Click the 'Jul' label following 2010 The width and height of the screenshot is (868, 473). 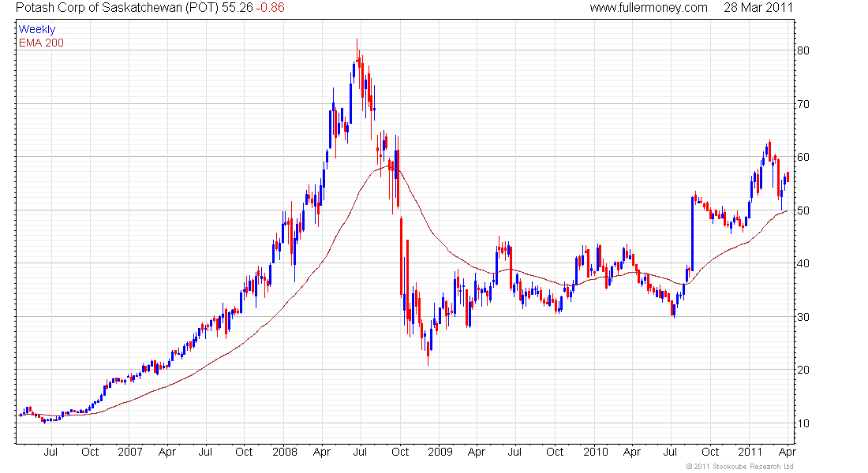[x=670, y=452]
